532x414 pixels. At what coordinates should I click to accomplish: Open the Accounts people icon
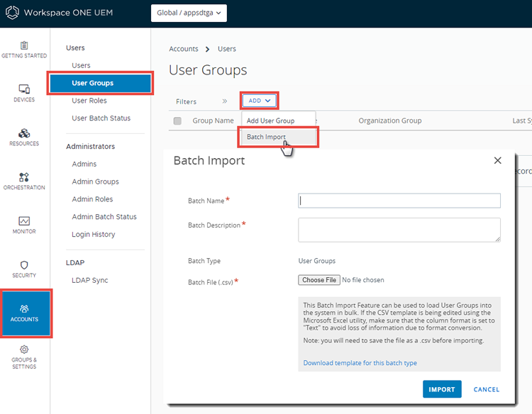pyautogui.click(x=24, y=308)
